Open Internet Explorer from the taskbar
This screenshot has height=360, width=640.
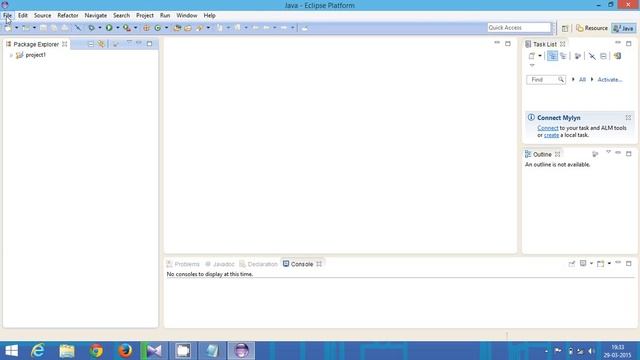tap(38, 351)
